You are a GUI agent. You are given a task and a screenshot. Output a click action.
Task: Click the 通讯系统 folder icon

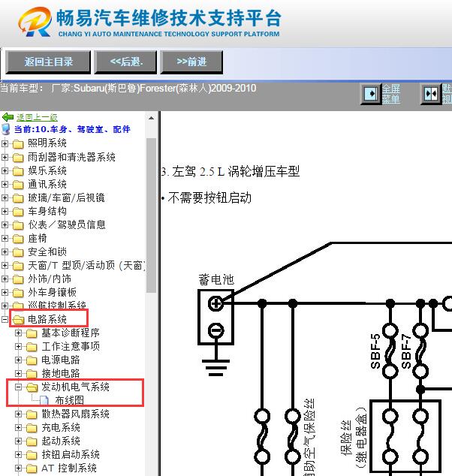coord(18,185)
